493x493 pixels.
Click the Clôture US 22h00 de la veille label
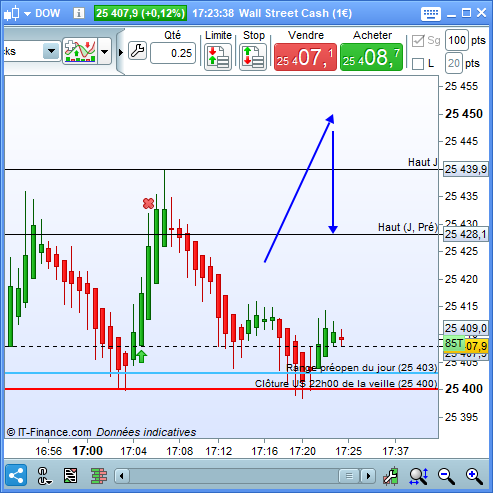click(346, 383)
